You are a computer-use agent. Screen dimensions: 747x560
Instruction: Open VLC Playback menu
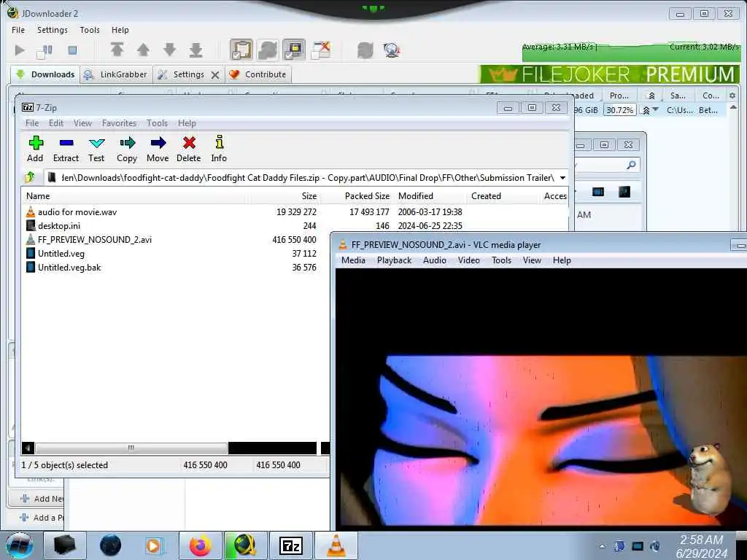point(394,260)
